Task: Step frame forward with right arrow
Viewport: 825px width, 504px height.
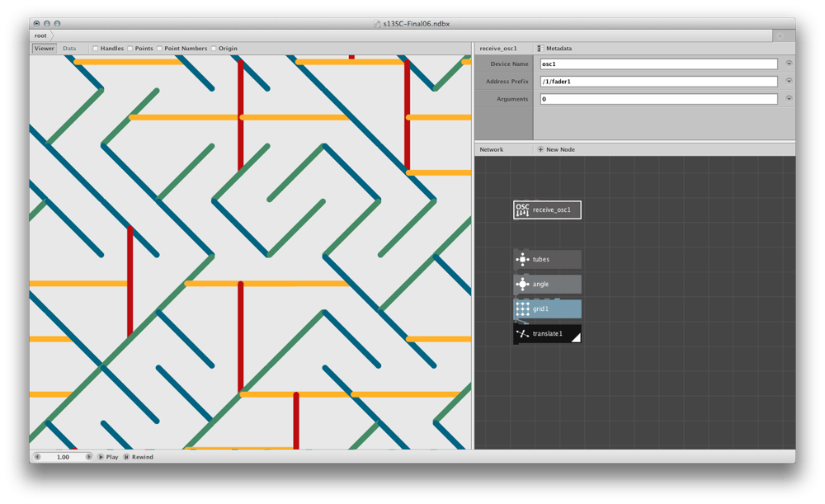Action: point(88,457)
